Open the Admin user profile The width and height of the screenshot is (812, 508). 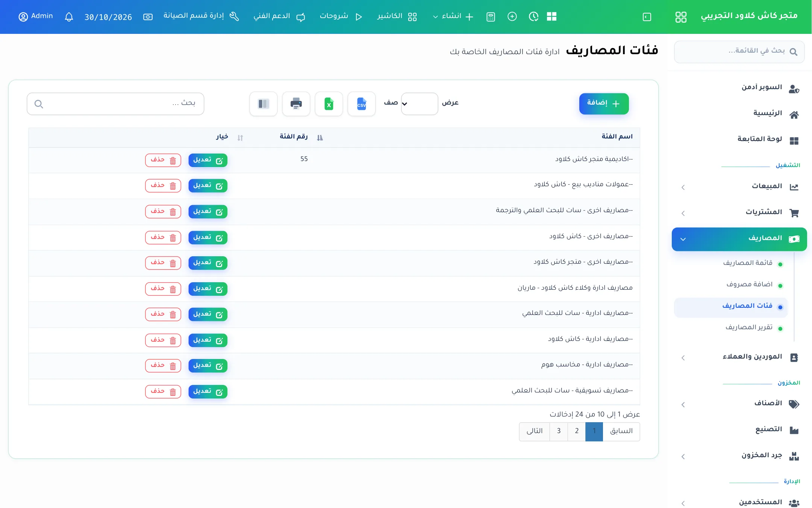pyautogui.click(x=36, y=17)
